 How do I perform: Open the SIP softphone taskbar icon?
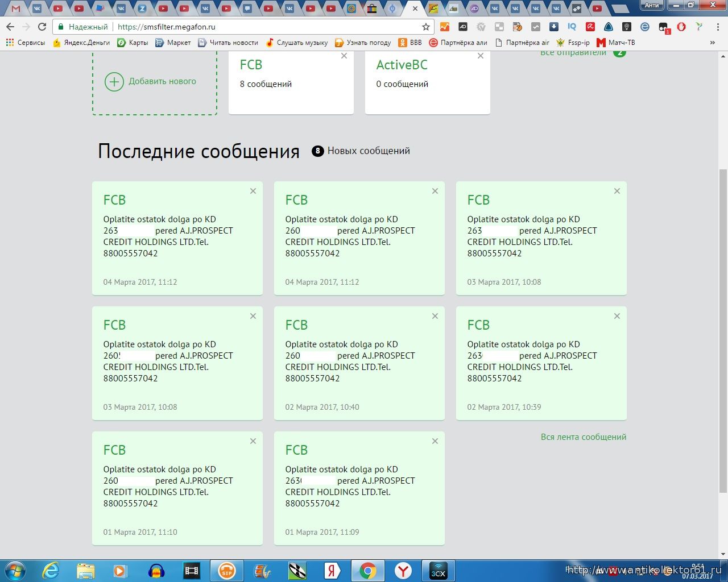tap(227, 571)
